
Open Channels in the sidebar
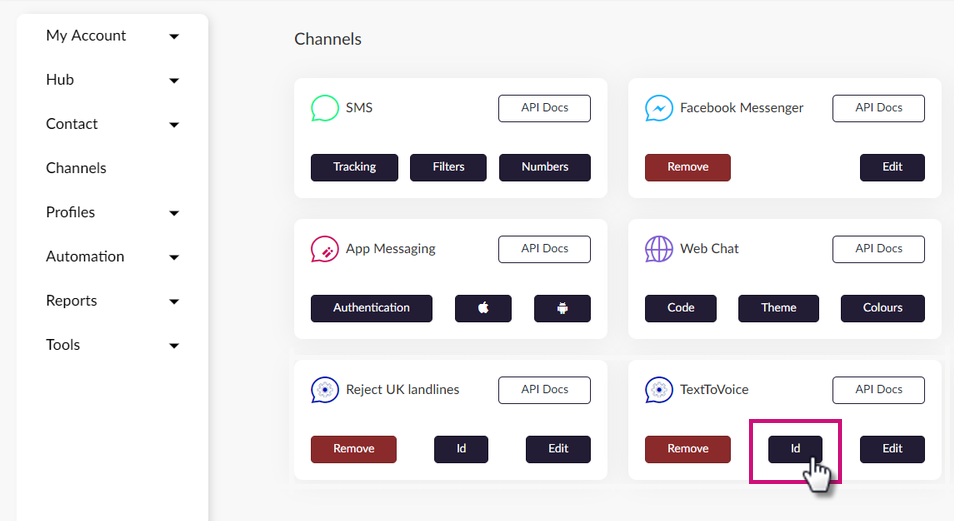pos(76,168)
